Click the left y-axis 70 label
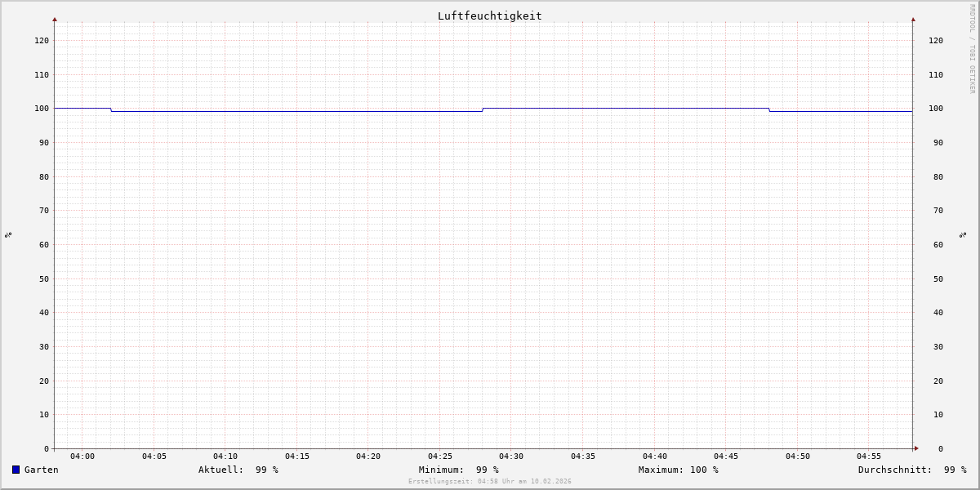 (x=44, y=210)
